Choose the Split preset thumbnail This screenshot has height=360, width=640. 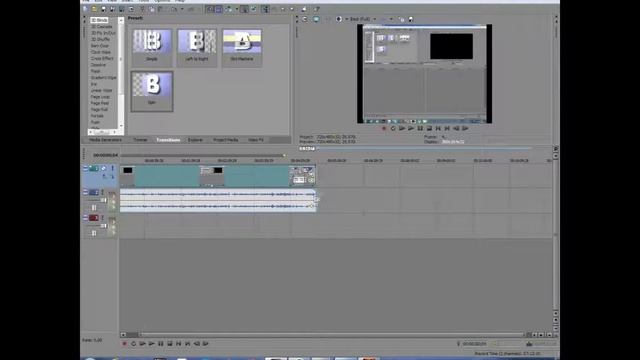pyautogui.click(x=152, y=91)
